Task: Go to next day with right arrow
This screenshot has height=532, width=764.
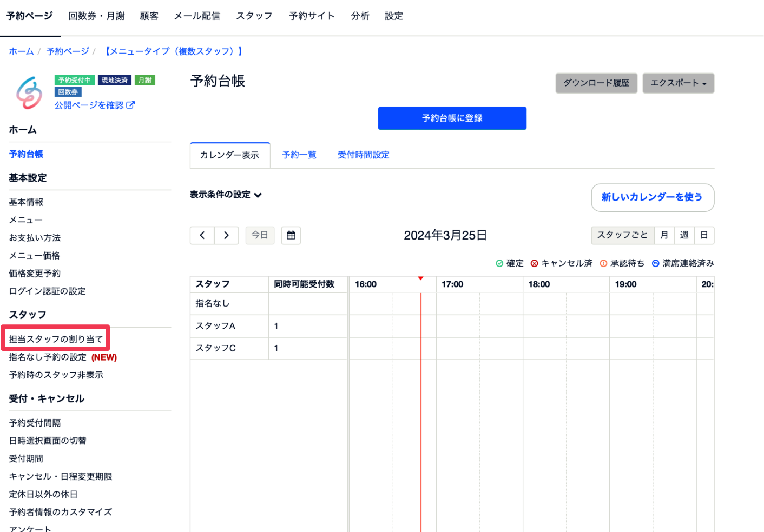Action: [227, 235]
